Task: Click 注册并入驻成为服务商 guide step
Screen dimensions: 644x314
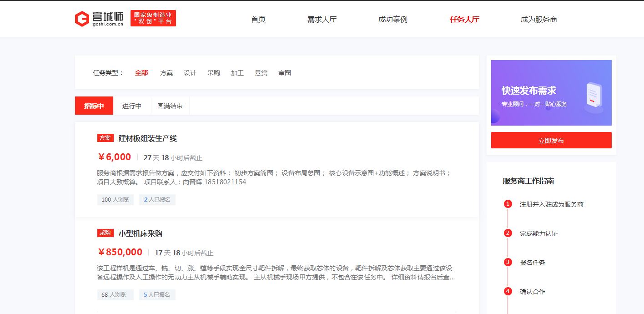Action: pos(552,204)
